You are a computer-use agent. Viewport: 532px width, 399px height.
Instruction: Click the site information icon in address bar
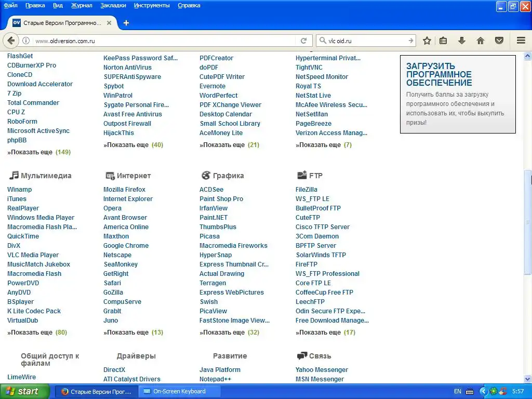tap(26, 41)
